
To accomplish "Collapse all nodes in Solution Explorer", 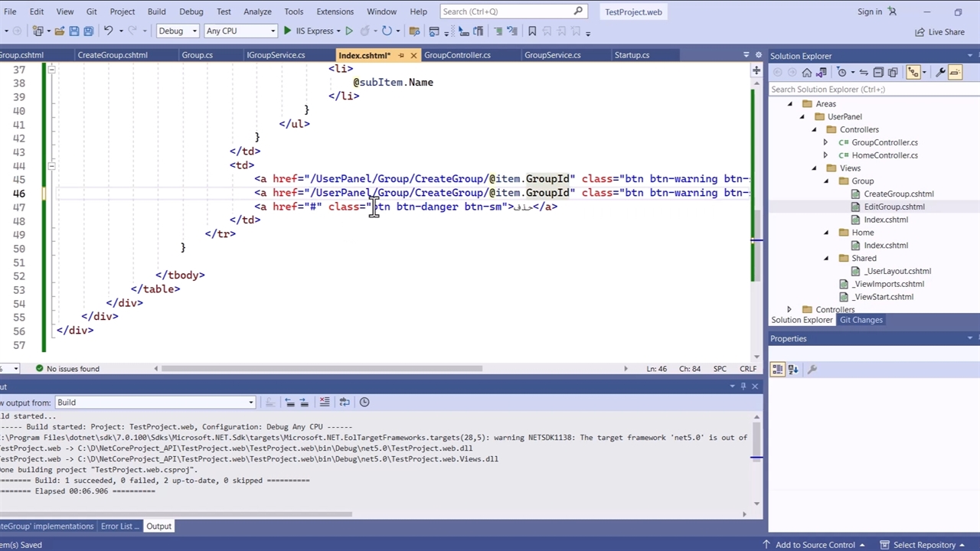I will [878, 73].
